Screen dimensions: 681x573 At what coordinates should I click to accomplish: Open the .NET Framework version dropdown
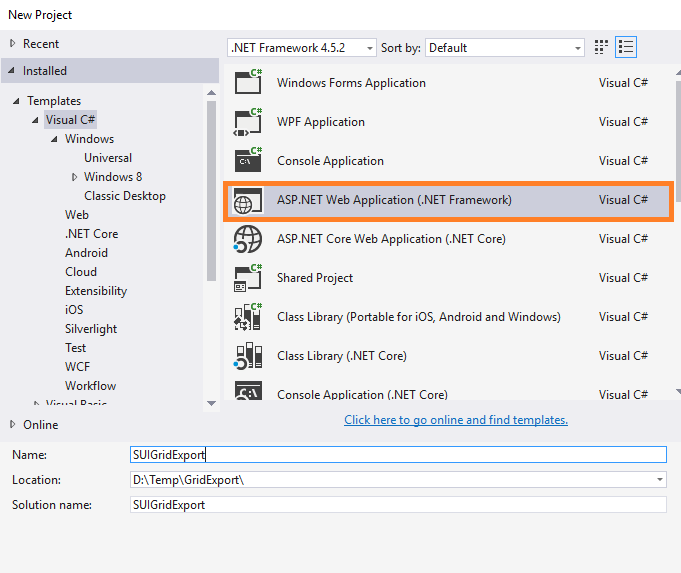[301, 48]
